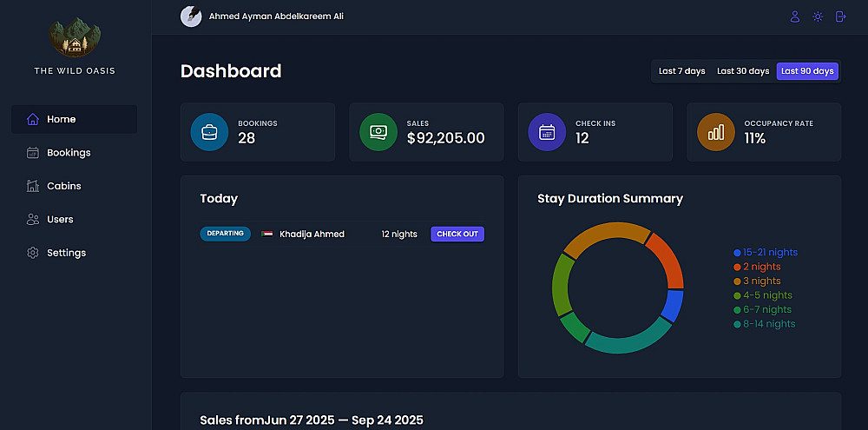Click the user avatar picture

190,17
